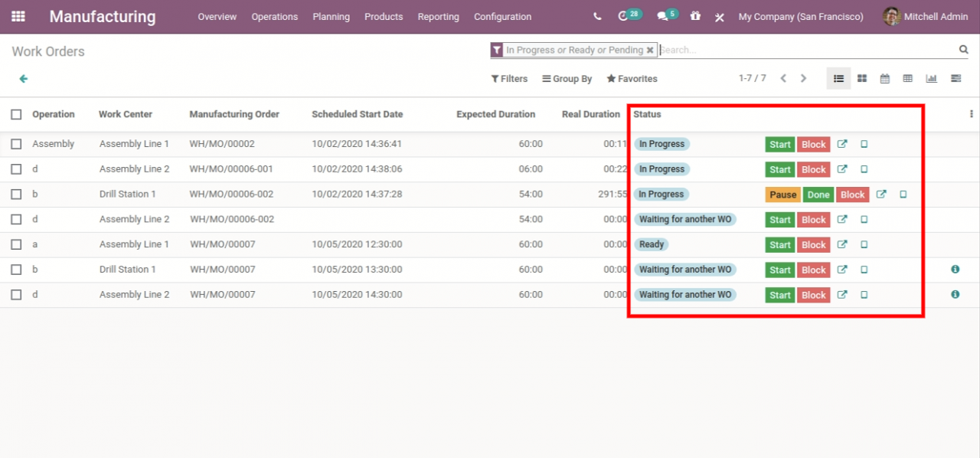Select the checkbox for the Assembly work order row

coord(16,143)
